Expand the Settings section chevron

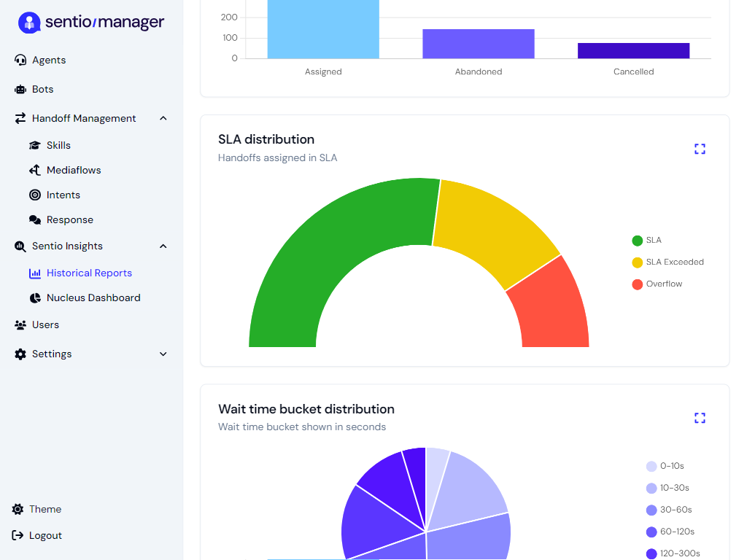click(x=163, y=354)
